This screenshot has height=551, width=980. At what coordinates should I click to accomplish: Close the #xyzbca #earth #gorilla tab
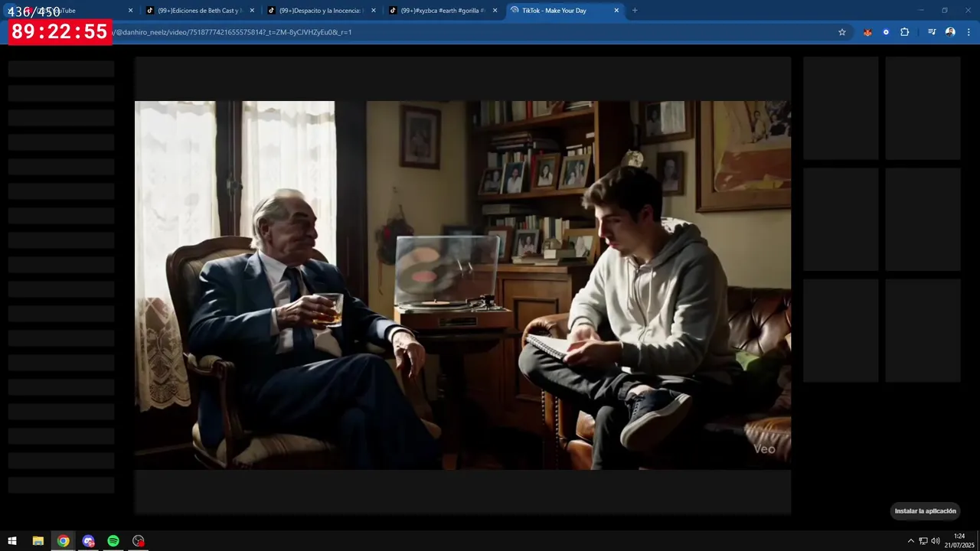point(495,11)
